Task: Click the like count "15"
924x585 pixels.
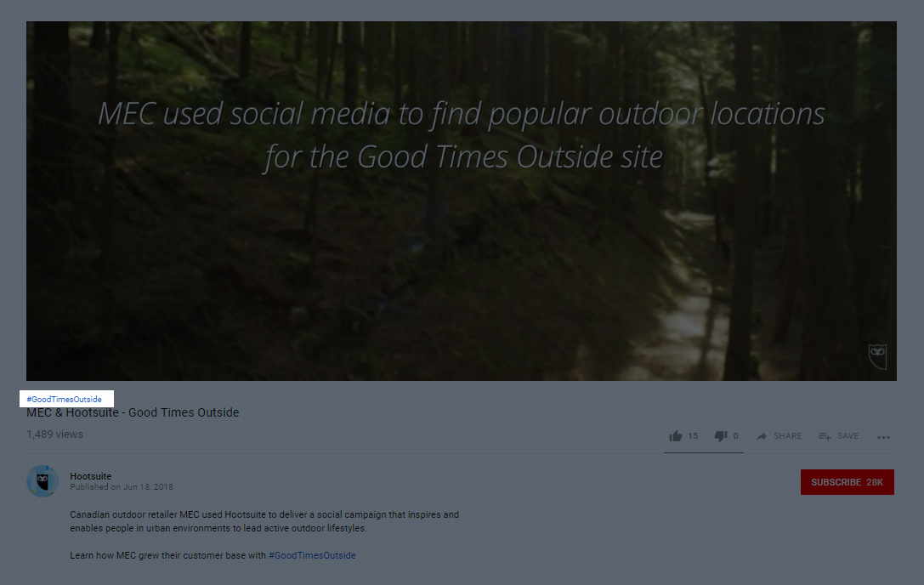Action: click(693, 436)
